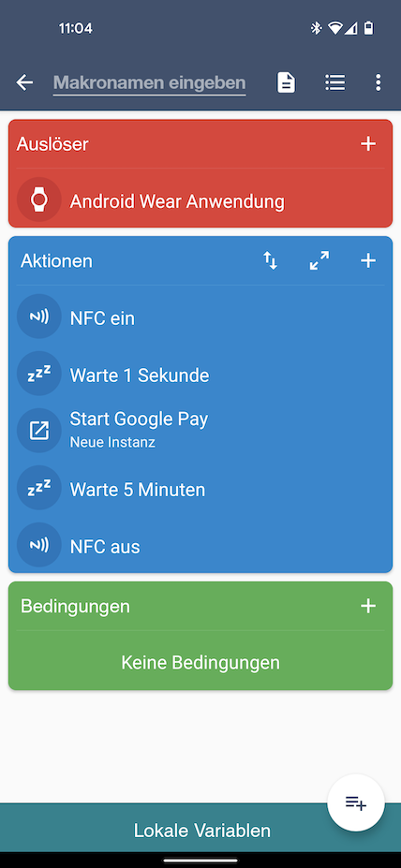Screen dimensions: 401x868
Task: Select the Android Wear watch icon
Action: (x=38, y=199)
